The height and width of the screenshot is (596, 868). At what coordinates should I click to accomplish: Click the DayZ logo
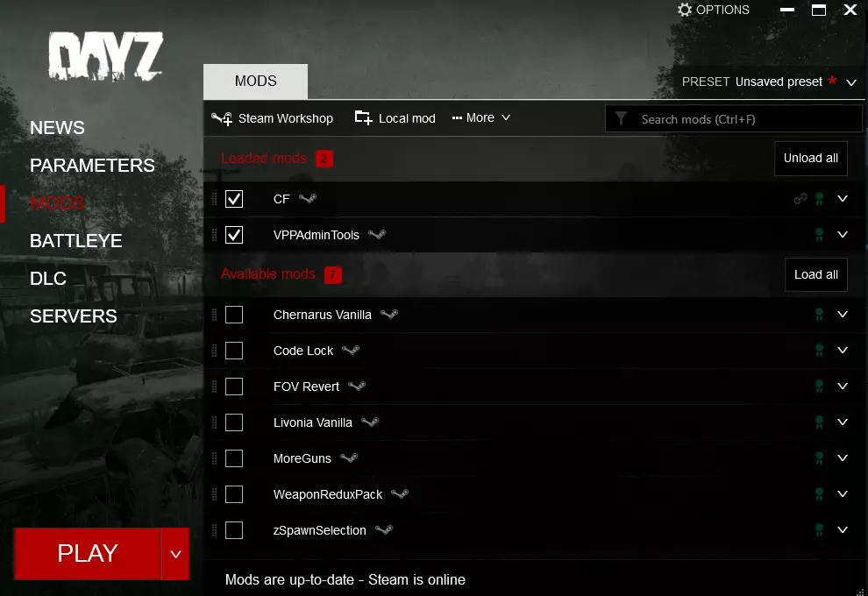coord(106,56)
